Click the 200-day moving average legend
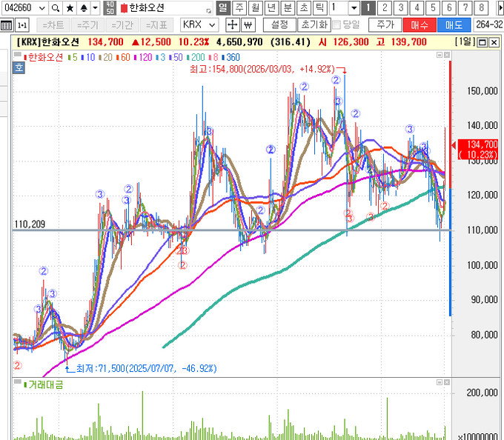The height and width of the screenshot is (440, 504). 196,58
